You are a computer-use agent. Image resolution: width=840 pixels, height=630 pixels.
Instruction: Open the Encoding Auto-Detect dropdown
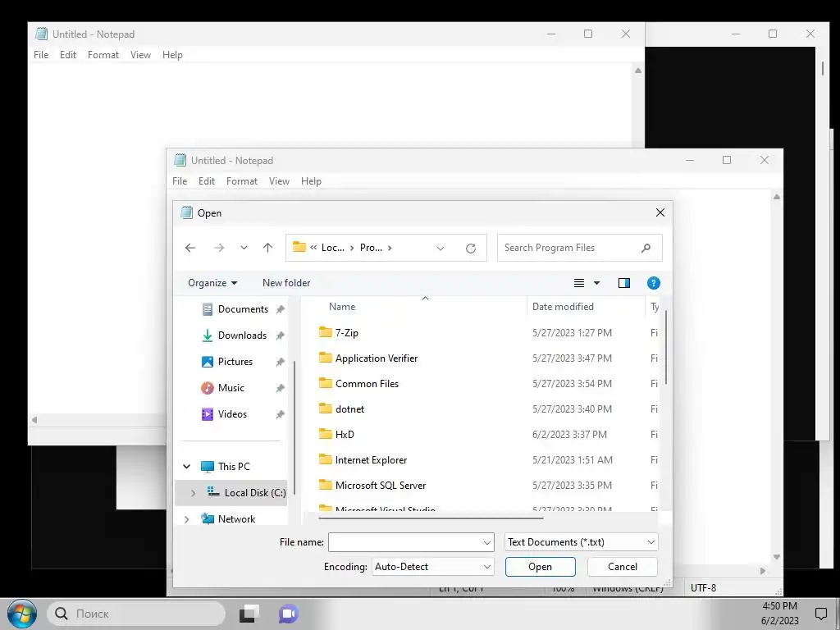(432, 567)
